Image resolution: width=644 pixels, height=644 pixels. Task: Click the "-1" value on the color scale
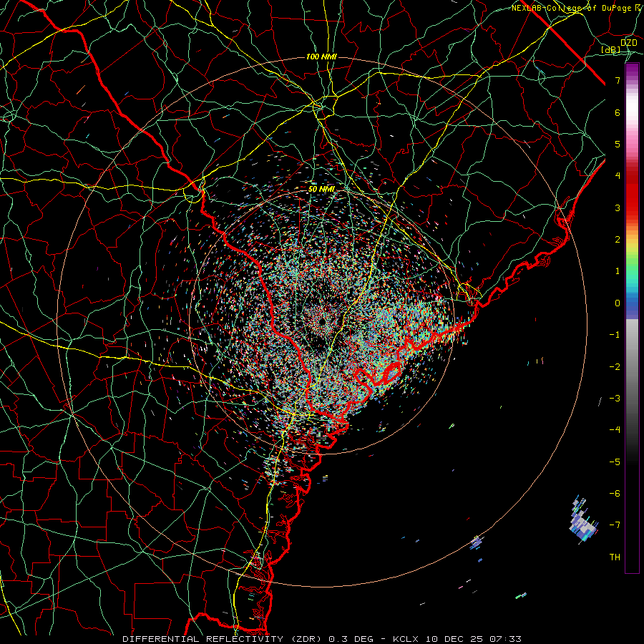615,334
